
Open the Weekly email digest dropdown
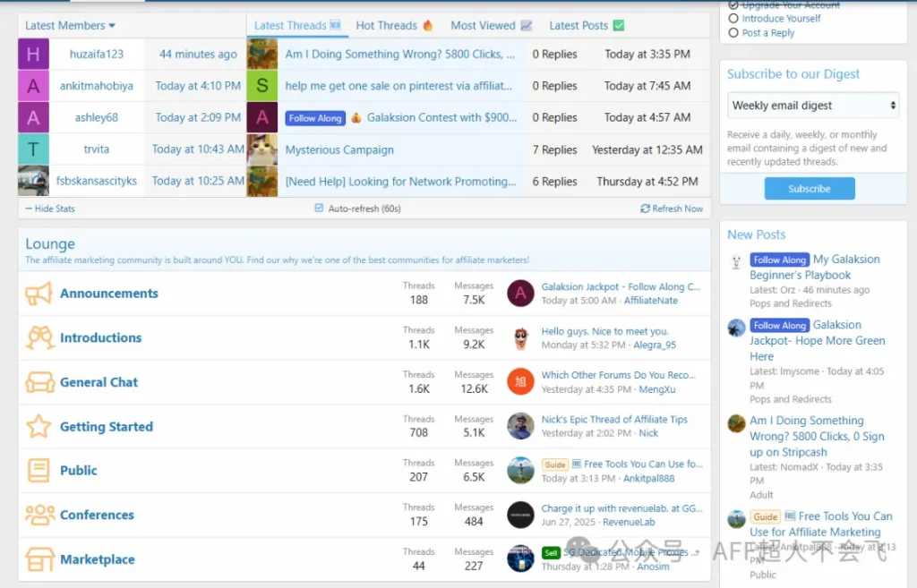pos(812,106)
